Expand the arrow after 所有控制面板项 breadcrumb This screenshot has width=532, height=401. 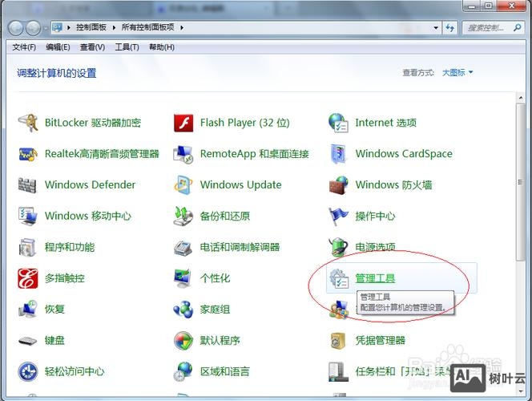182,27
